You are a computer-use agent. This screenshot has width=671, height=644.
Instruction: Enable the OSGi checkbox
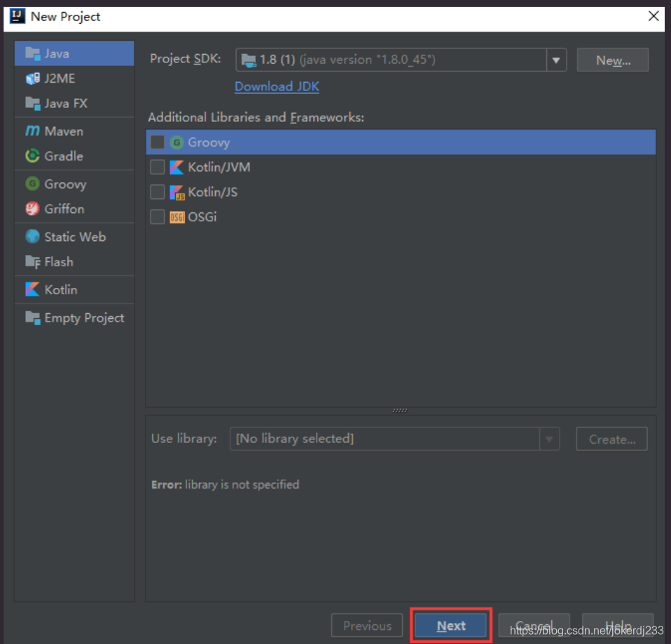pos(158,217)
